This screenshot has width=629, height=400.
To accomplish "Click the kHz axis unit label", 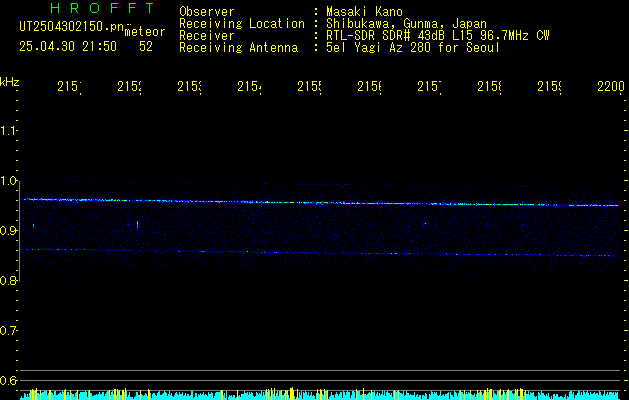I will [10, 82].
